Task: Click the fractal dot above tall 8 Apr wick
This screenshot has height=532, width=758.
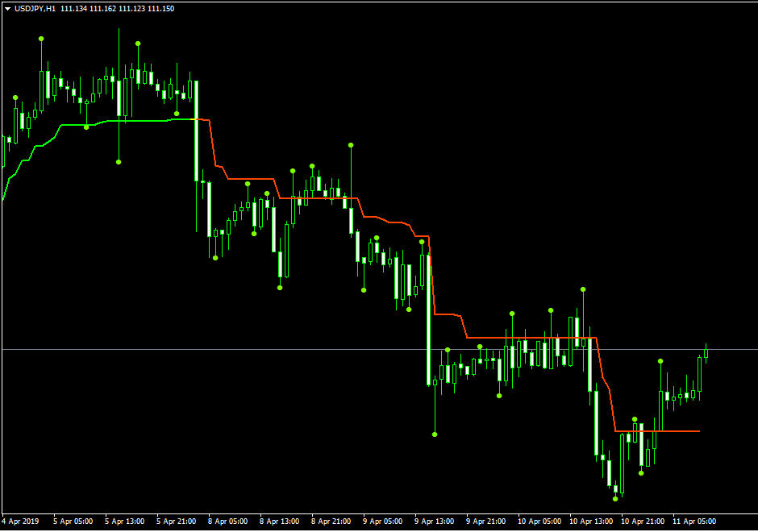Action: tap(351, 145)
